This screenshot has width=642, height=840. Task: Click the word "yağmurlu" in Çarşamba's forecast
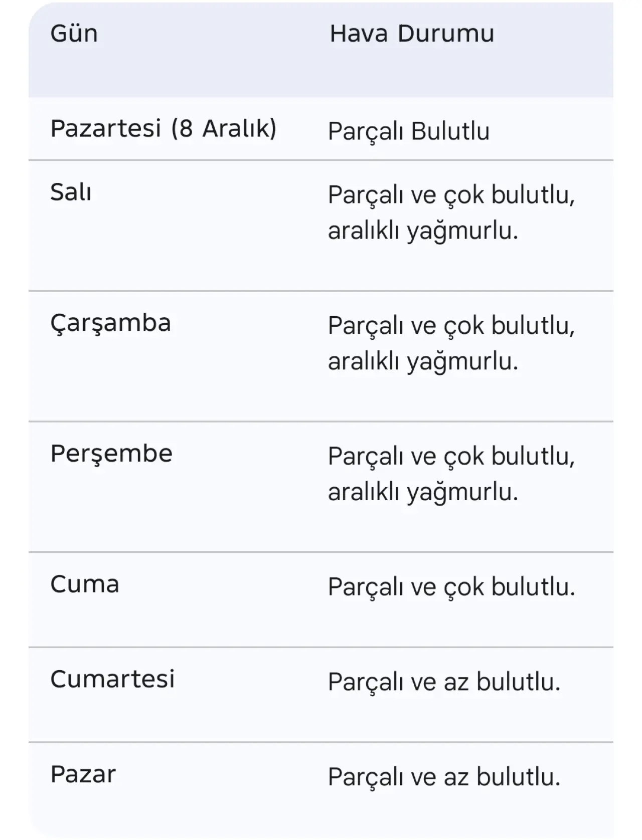point(462,362)
